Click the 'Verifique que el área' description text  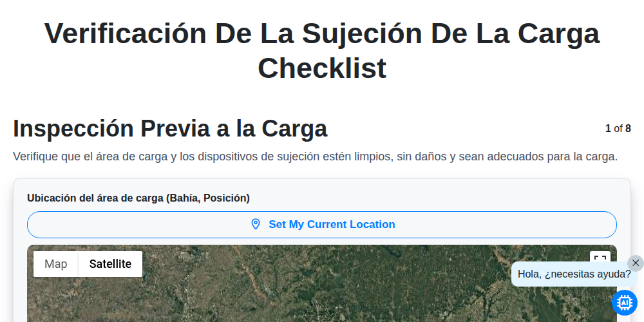(315, 156)
